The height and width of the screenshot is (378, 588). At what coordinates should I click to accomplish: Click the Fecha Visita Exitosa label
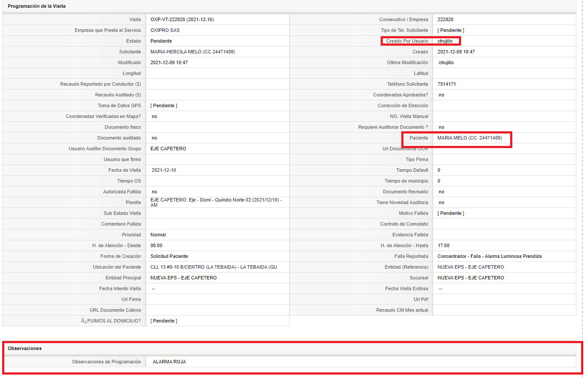(x=407, y=288)
